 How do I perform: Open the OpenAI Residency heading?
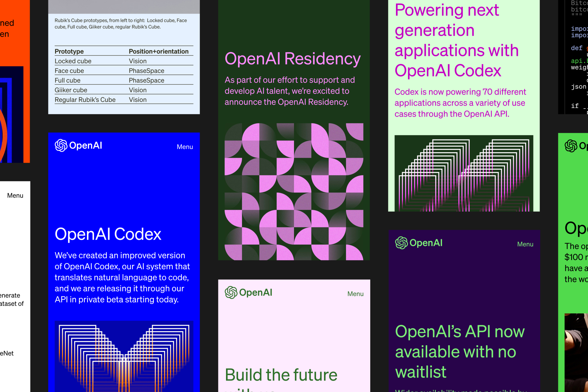tap(292, 58)
